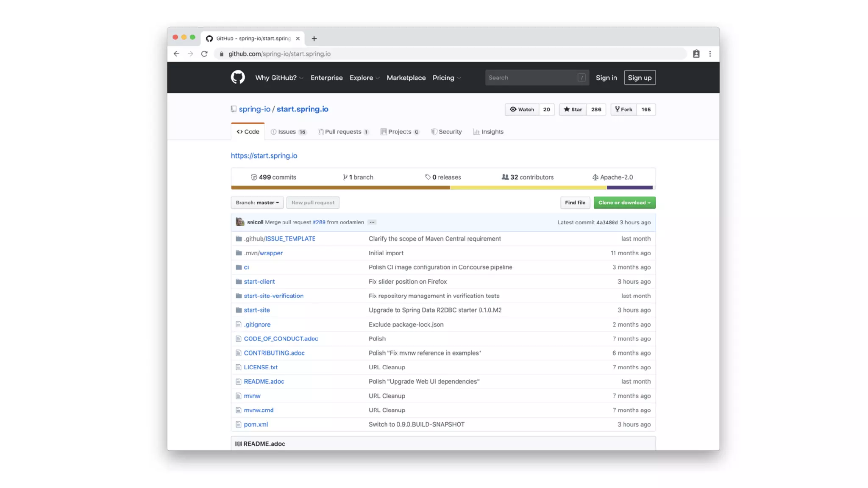Expand the Clone or download menu
Viewport: 868px width, 488px height.
[624, 202]
